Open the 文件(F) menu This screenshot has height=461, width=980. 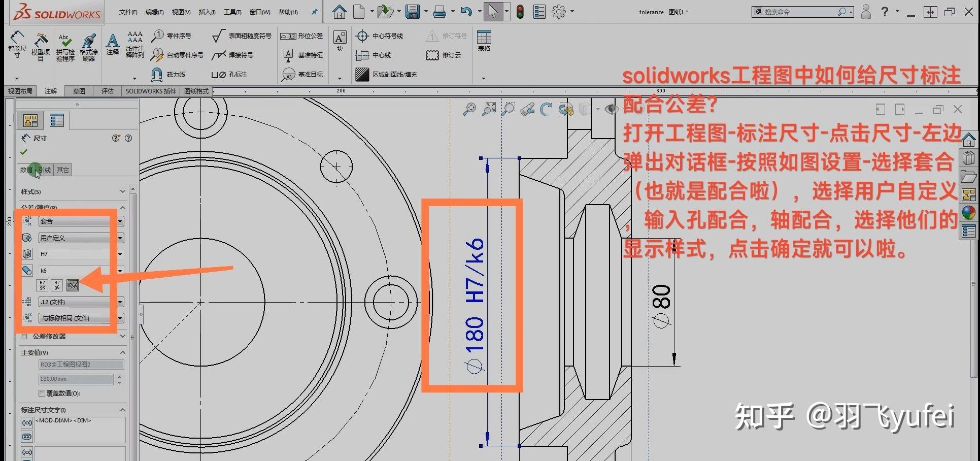pos(128,12)
